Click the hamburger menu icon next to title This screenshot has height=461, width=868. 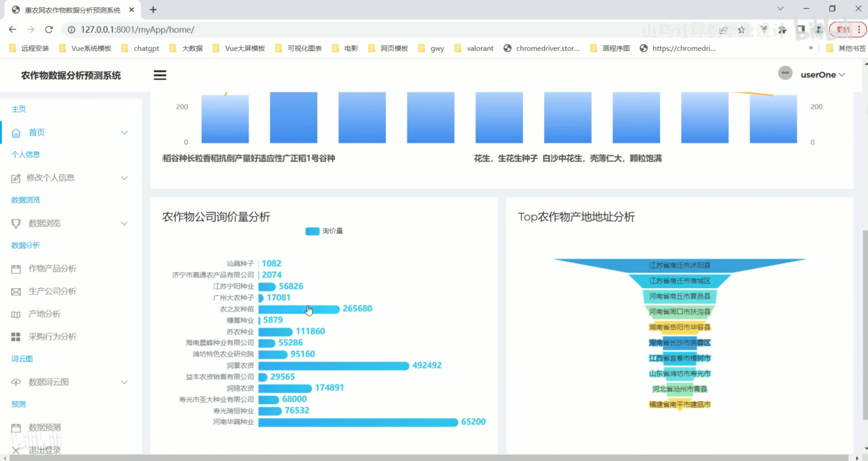tap(160, 75)
